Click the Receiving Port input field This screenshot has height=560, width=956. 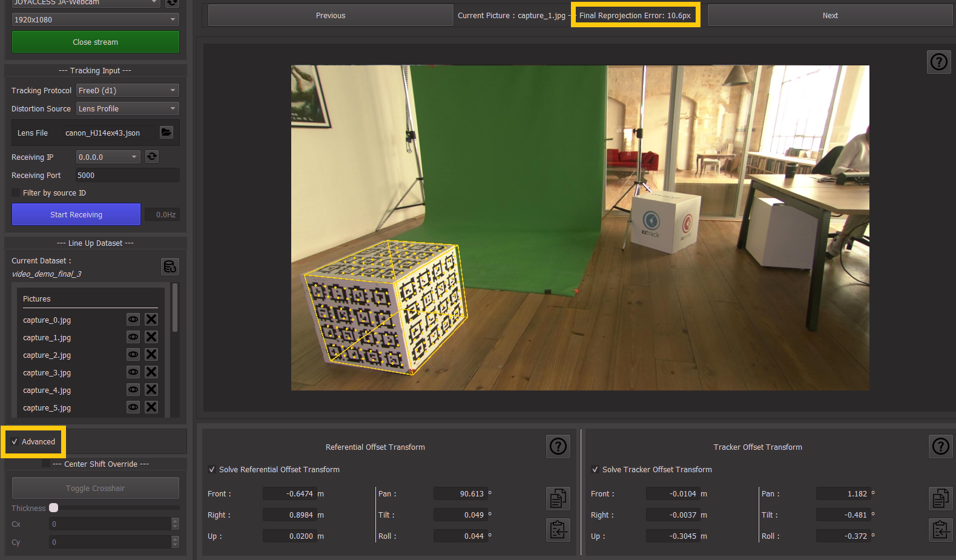127,176
